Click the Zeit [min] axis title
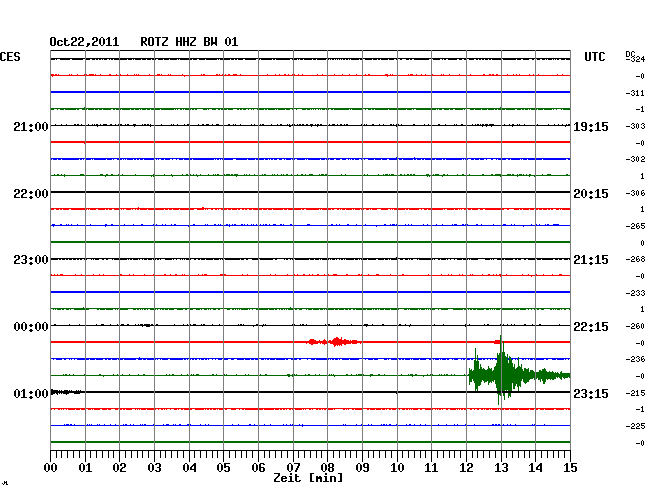Screen dimensions: 650x494 [308, 478]
